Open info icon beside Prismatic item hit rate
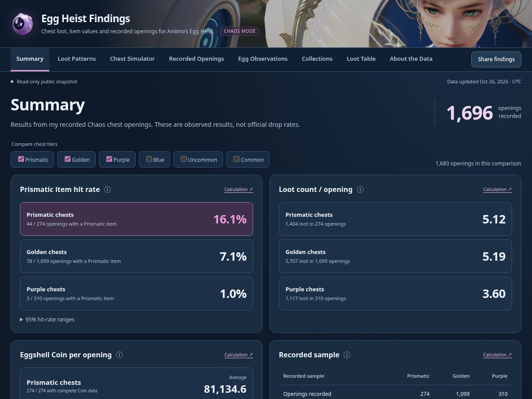Screen dimensions: 532x399 [107, 189]
